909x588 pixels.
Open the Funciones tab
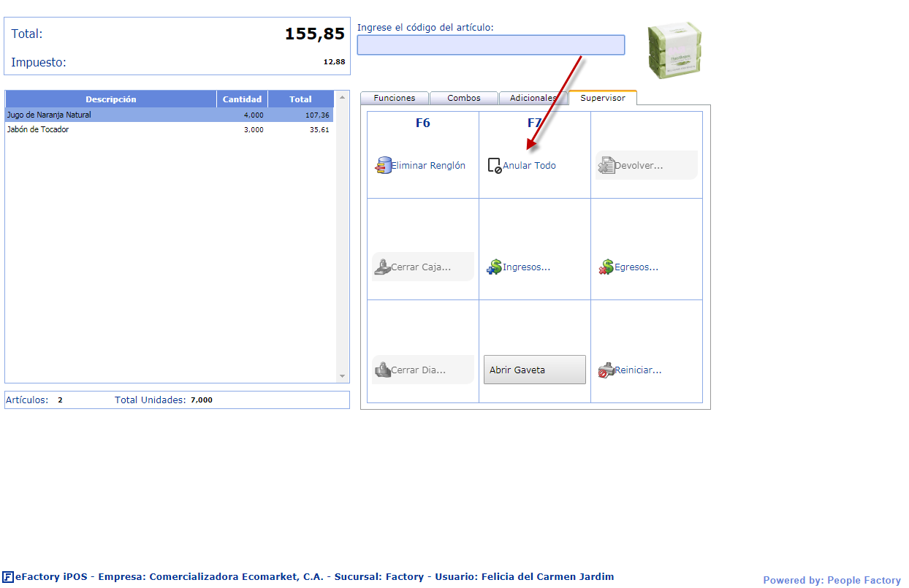[x=395, y=98]
